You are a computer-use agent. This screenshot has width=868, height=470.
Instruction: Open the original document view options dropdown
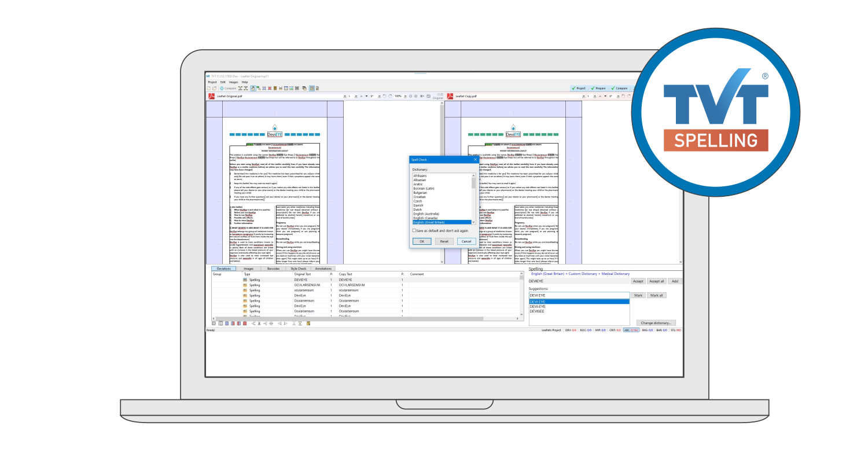[423, 96]
